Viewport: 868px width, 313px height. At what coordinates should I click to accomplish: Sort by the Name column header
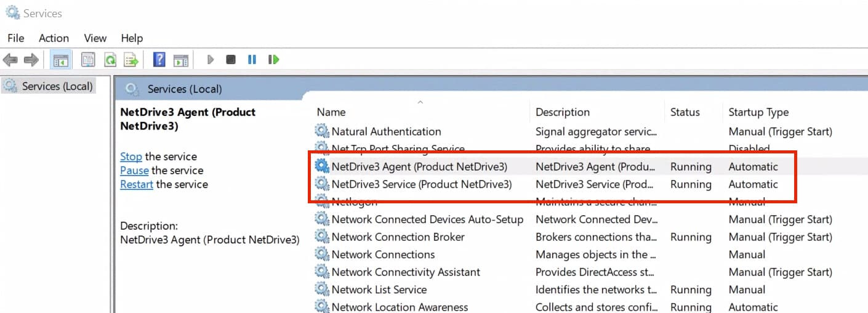(331, 112)
